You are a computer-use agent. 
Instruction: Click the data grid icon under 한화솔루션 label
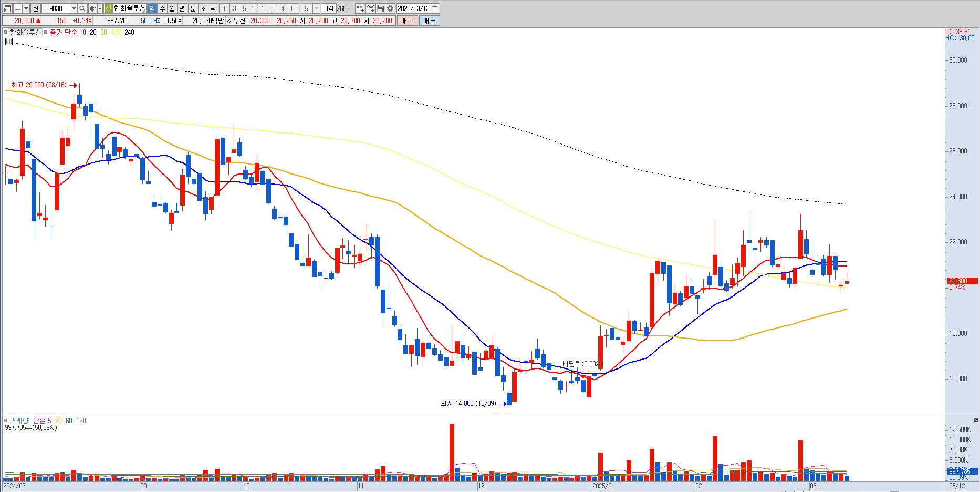click(x=9, y=42)
